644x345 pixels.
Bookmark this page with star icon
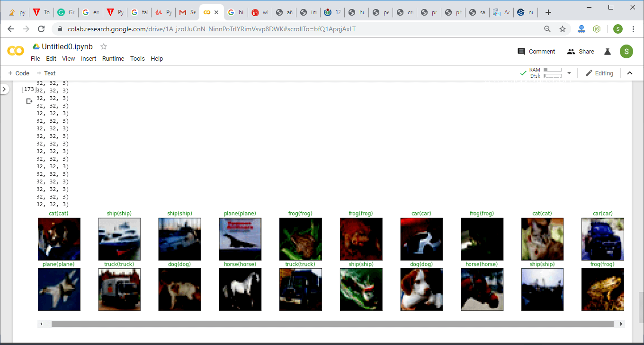click(563, 29)
